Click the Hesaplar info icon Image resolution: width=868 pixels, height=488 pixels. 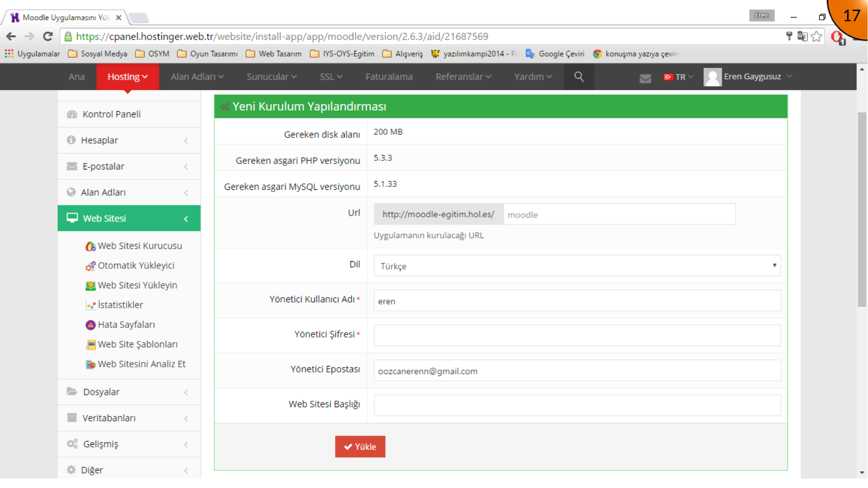pyautogui.click(x=71, y=140)
